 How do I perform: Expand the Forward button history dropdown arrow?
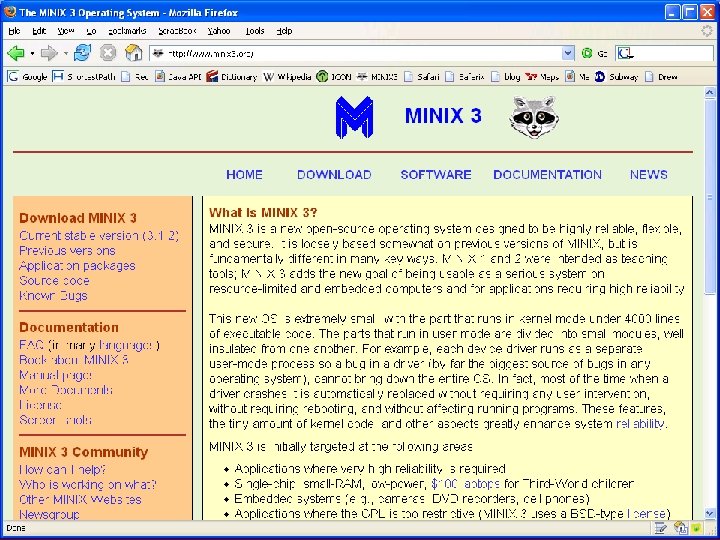point(65,53)
